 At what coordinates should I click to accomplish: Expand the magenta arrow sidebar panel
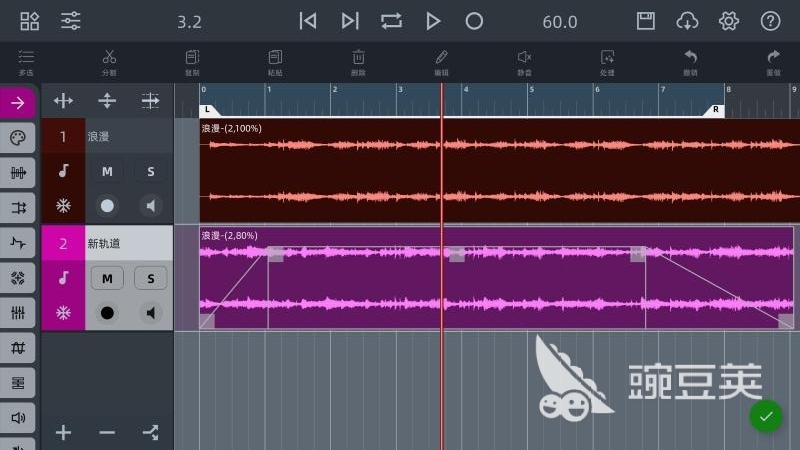click(18, 102)
